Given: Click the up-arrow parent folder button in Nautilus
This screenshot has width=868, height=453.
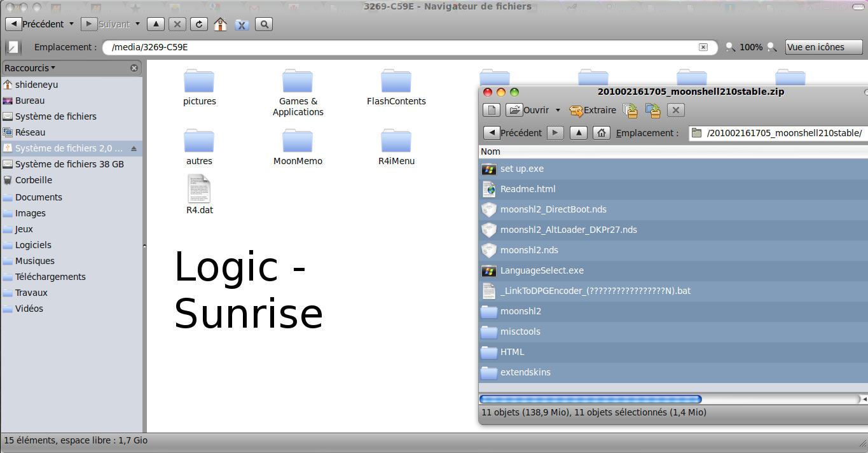Looking at the screenshot, I should pyautogui.click(x=156, y=24).
